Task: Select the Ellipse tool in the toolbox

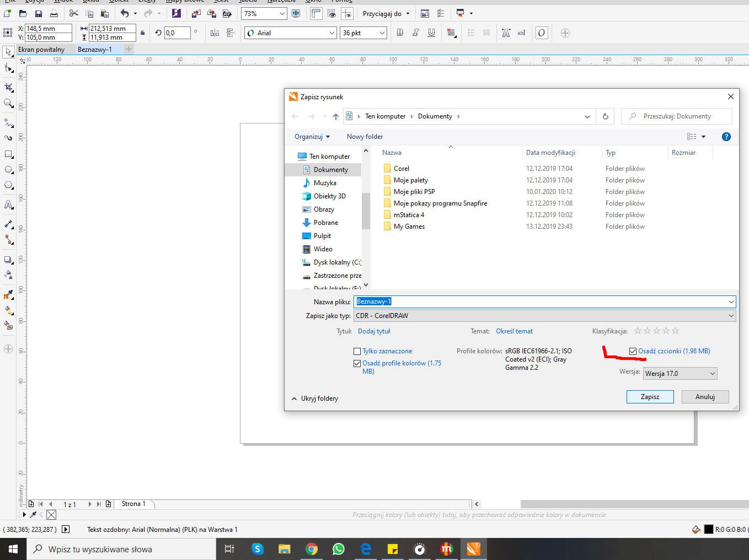Action: coord(9,170)
